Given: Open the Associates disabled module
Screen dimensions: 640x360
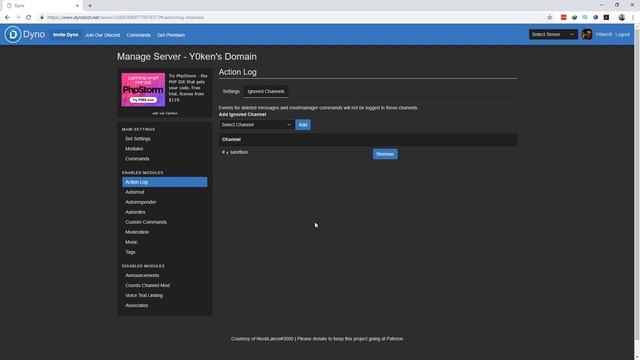Looking at the screenshot, I should [x=164, y=305].
